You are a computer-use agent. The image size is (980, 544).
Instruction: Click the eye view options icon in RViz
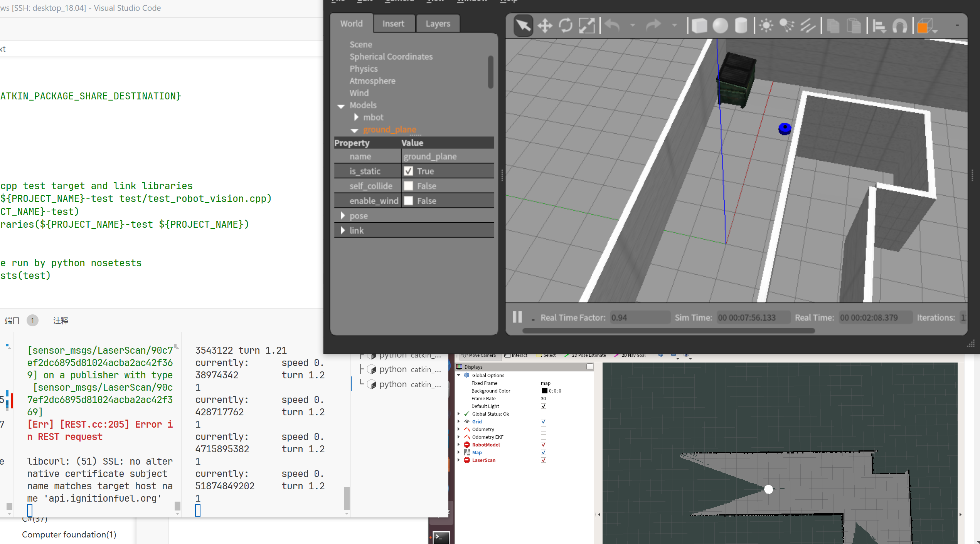[x=687, y=355]
